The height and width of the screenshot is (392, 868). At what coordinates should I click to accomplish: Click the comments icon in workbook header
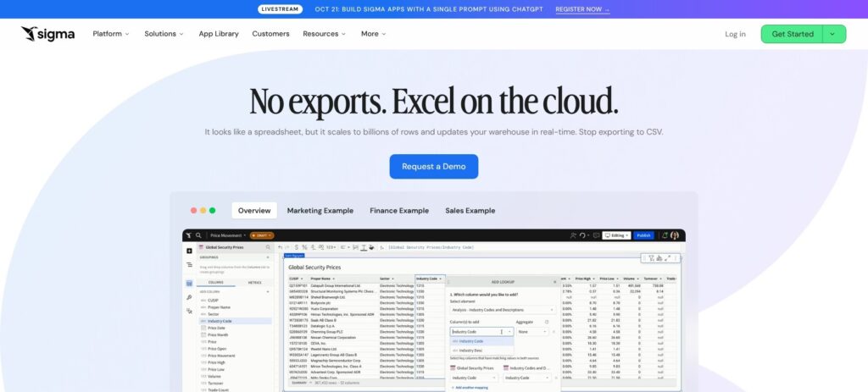click(x=596, y=235)
